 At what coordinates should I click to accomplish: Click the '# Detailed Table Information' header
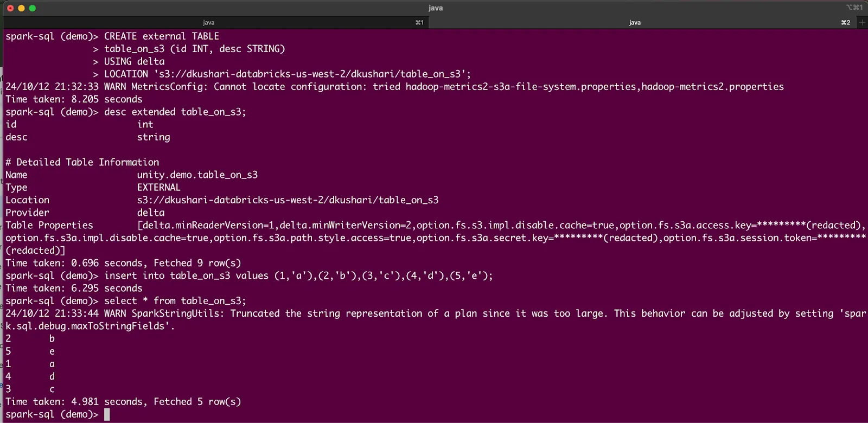[82, 162]
